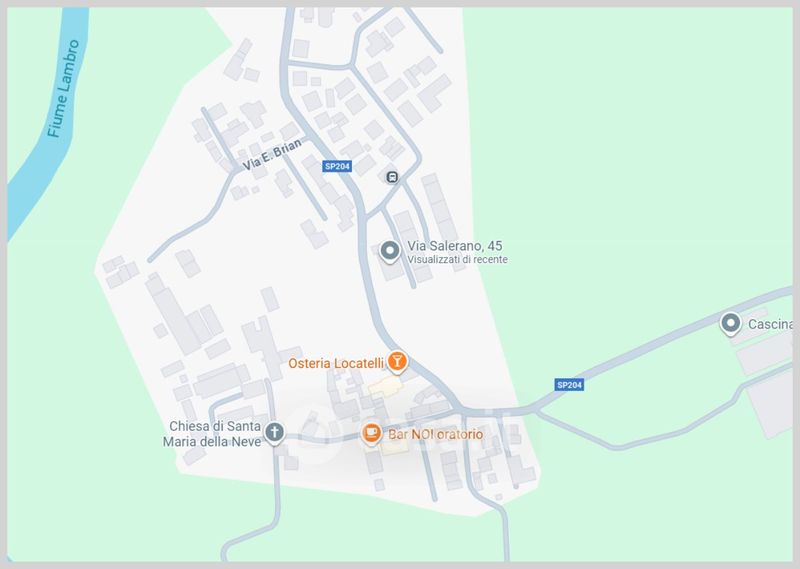Viewport: 800px width, 569px height.
Task: Click the Via Salerano, 45 location pin
Action: (x=390, y=251)
